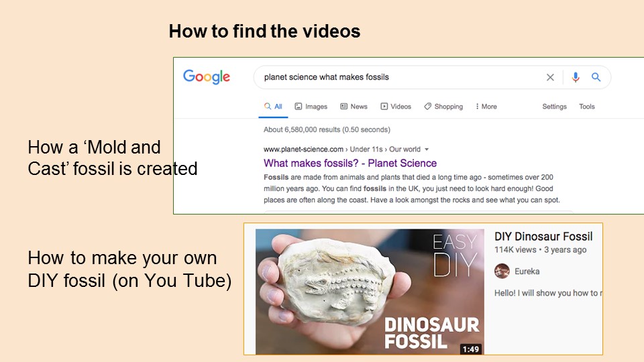Open the DIY Dinosaur Fossil video title

tap(543, 237)
